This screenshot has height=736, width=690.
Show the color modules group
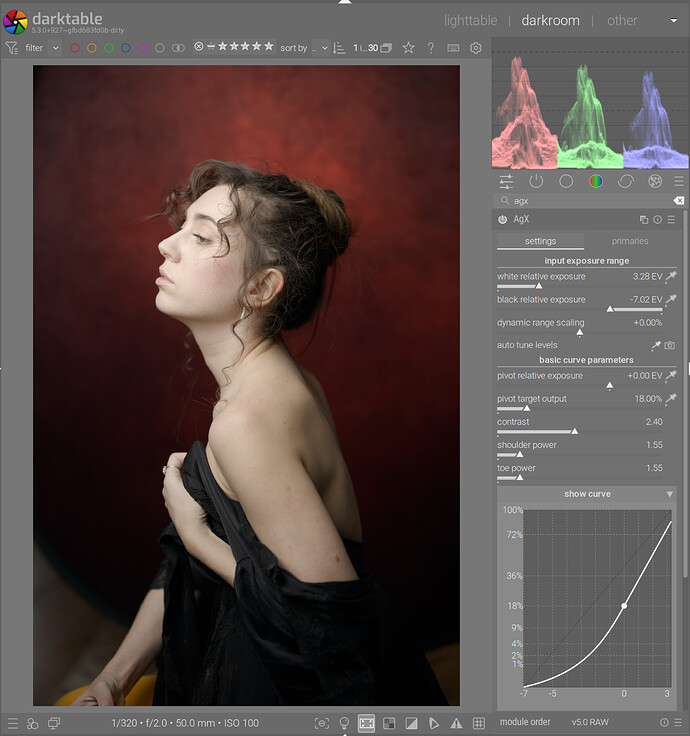596,181
